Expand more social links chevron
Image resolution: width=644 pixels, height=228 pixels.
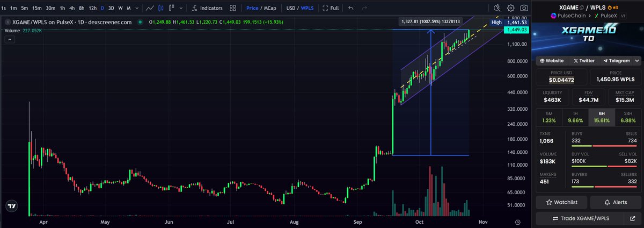(636, 61)
